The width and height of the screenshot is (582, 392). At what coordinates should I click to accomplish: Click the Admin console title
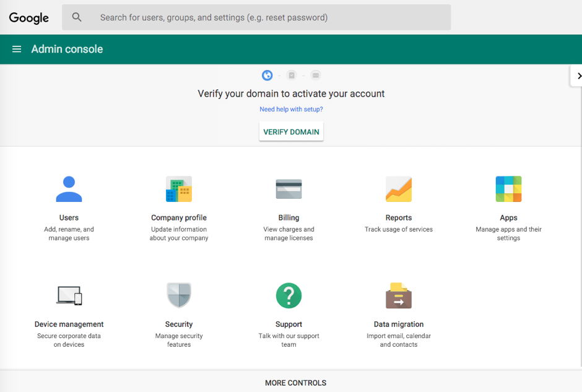click(67, 49)
